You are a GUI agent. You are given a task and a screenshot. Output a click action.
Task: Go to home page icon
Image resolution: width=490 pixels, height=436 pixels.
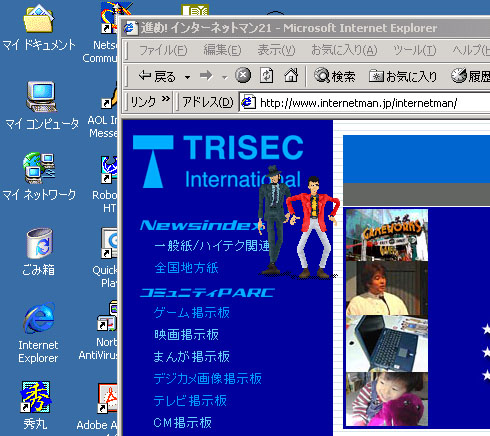point(291,75)
